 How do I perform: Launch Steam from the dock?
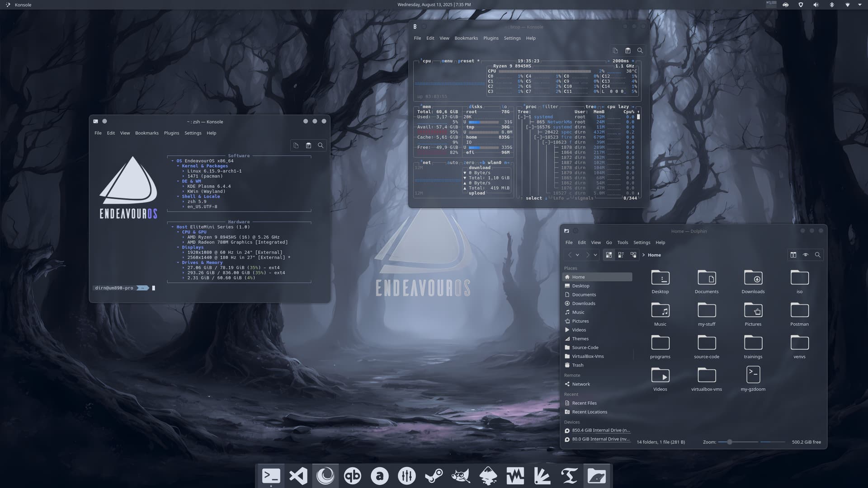pyautogui.click(x=434, y=476)
